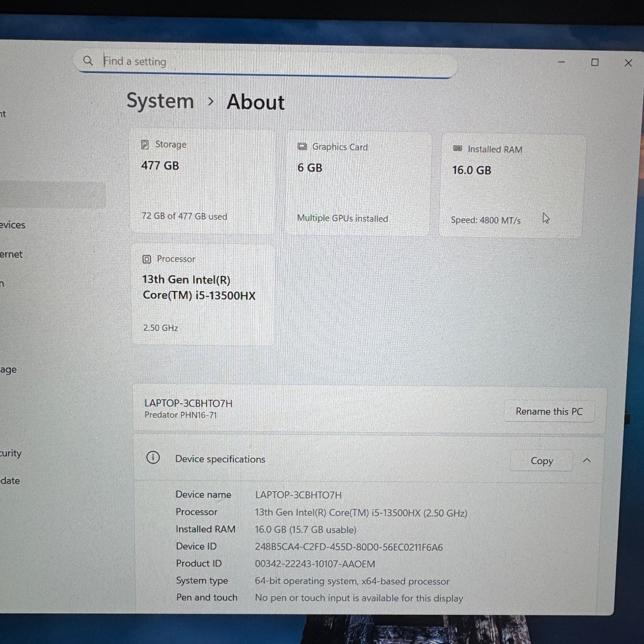This screenshot has height=644, width=644.
Task: Go back to System via the breadcrumb
Action: [x=160, y=101]
